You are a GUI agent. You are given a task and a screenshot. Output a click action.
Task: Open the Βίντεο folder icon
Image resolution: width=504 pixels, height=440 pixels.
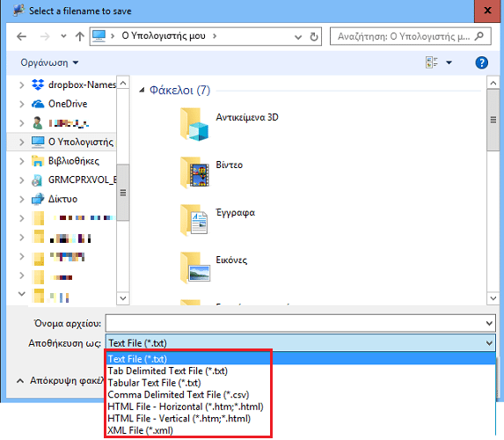pyautogui.click(x=195, y=172)
